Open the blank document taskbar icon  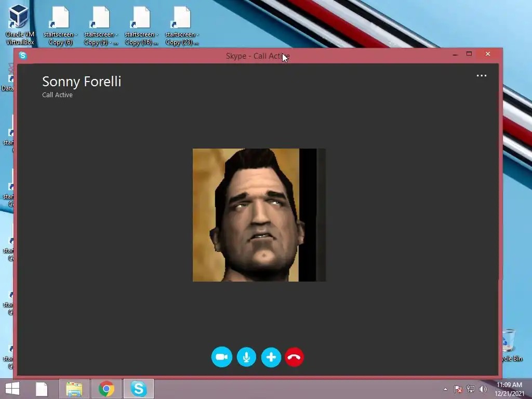[x=42, y=389]
